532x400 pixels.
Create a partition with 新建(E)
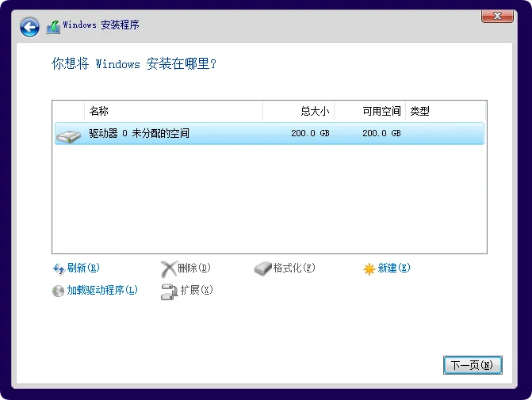click(394, 268)
